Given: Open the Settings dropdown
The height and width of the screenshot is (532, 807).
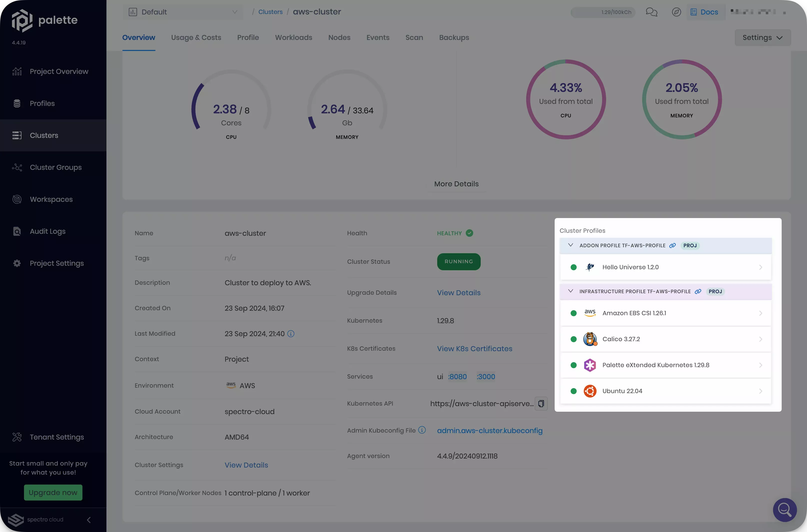Looking at the screenshot, I should [x=762, y=38].
